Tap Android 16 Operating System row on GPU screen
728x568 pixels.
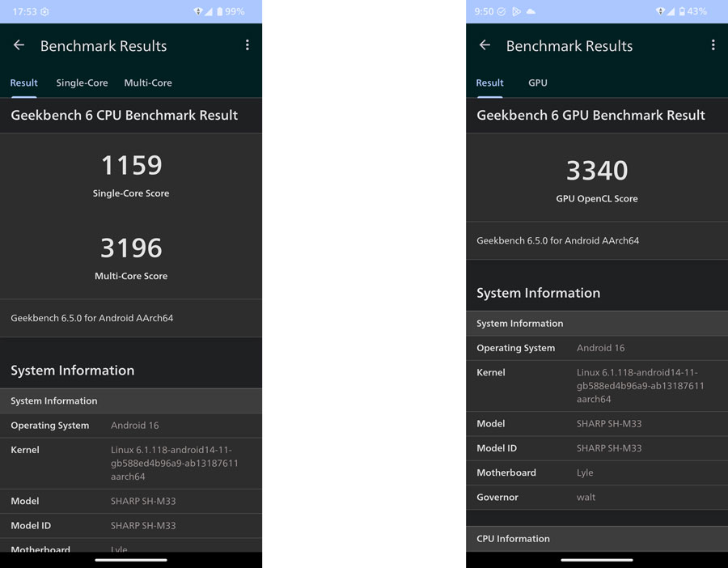coord(597,348)
